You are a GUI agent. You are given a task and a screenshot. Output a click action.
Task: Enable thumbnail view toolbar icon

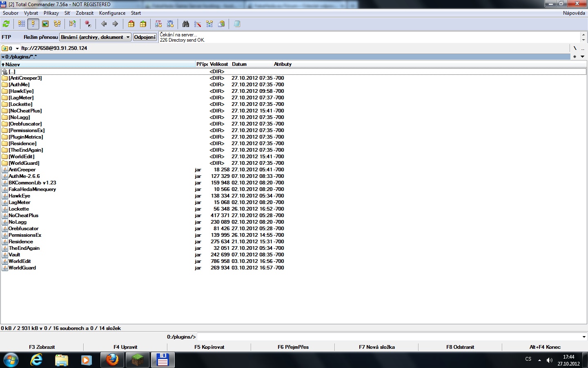45,24
